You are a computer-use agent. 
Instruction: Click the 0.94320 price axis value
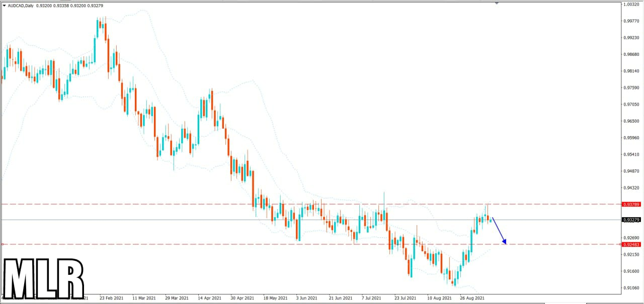click(631, 187)
